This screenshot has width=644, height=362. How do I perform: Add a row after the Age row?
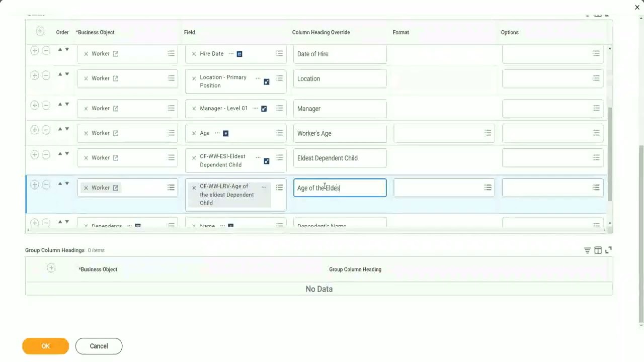[35, 130]
